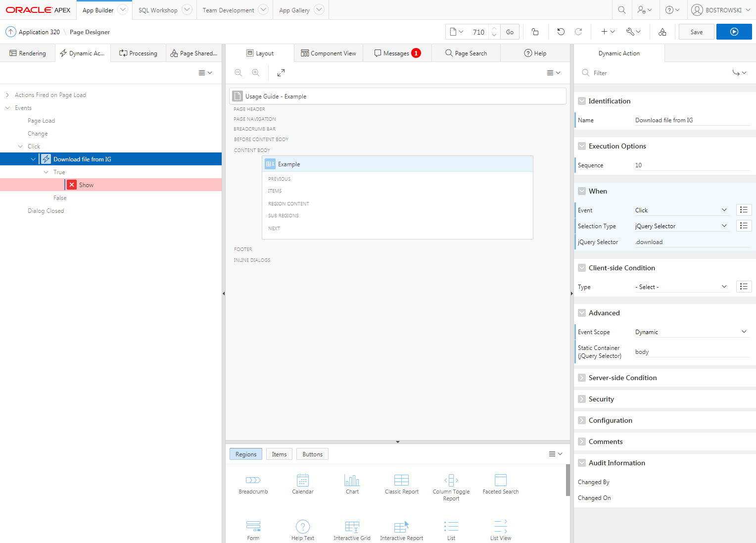Open the Client-side Condition Type dropdown
The width and height of the screenshot is (756, 543).
click(x=682, y=287)
